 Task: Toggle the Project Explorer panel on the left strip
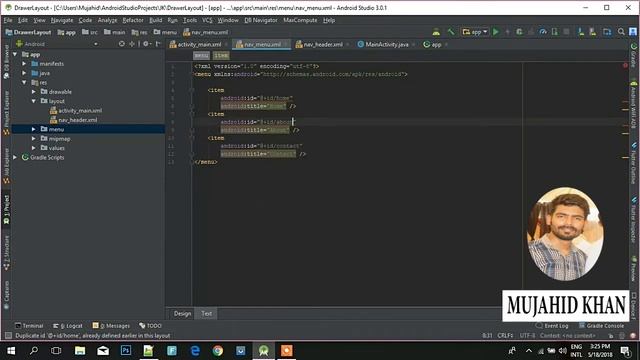pos(6,112)
